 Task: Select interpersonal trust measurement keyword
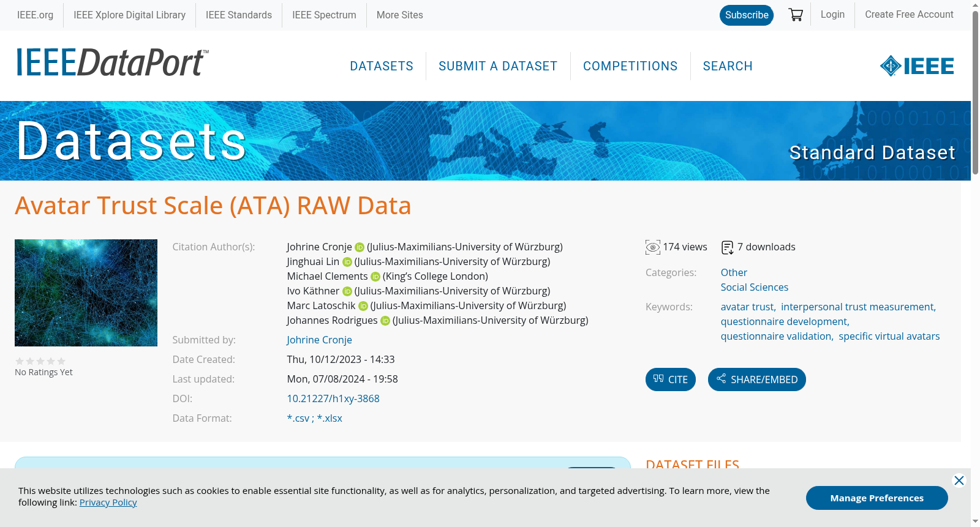858,307
